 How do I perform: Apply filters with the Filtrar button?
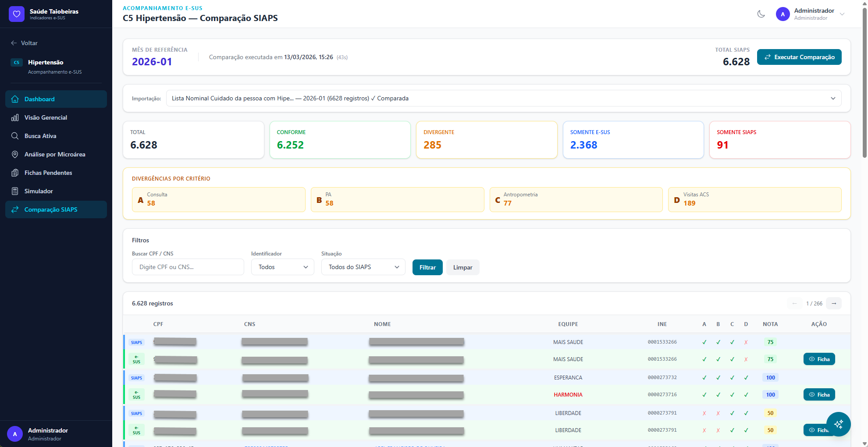pyautogui.click(x=427, y=267)
